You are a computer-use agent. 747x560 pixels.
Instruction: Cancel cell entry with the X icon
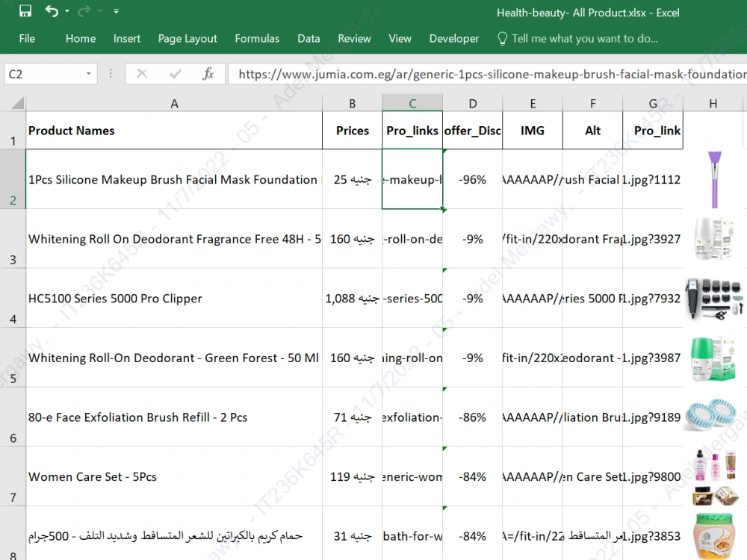click(140, 73)
